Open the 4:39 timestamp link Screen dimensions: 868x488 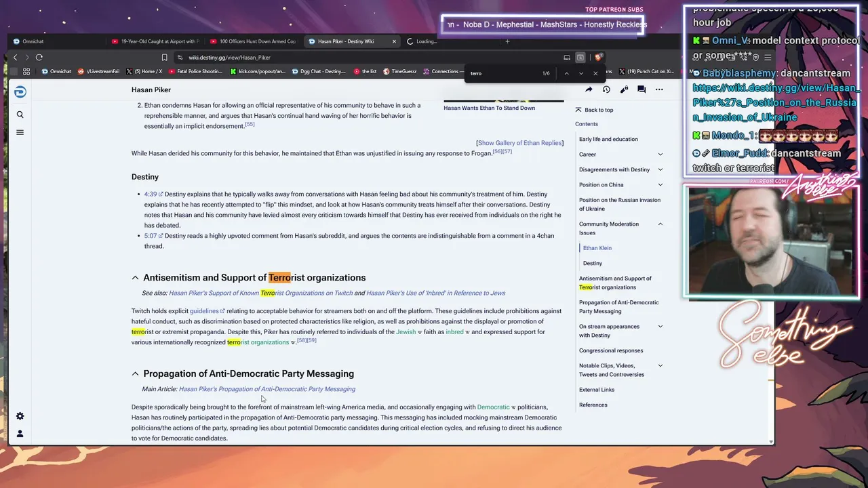coord(153,195)
